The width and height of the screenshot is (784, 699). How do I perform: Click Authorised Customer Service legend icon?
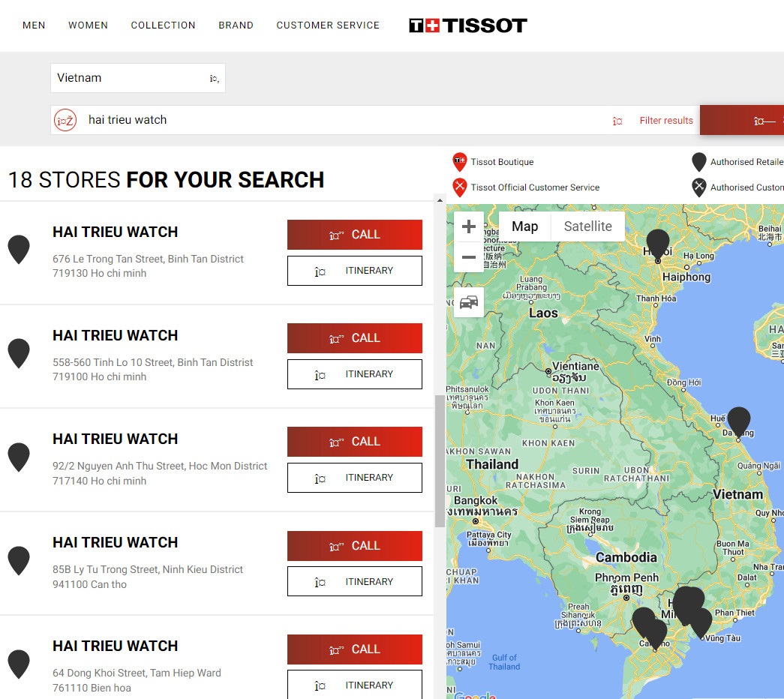pos(699,187)
